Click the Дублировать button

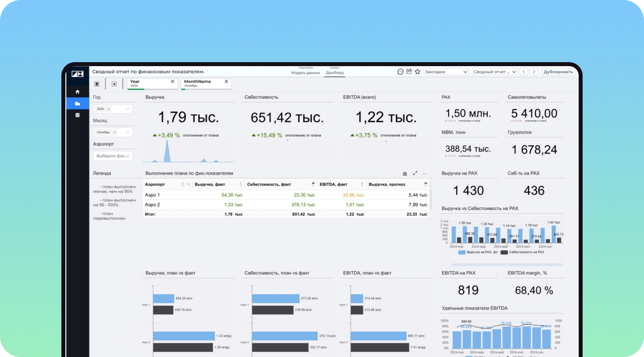click(558, 72)
